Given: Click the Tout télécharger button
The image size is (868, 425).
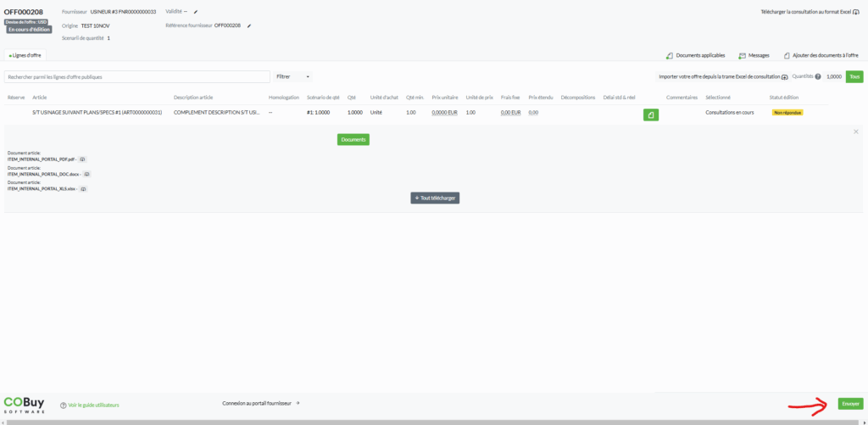Looking at the screenshot, I should (x=435, y=198).
